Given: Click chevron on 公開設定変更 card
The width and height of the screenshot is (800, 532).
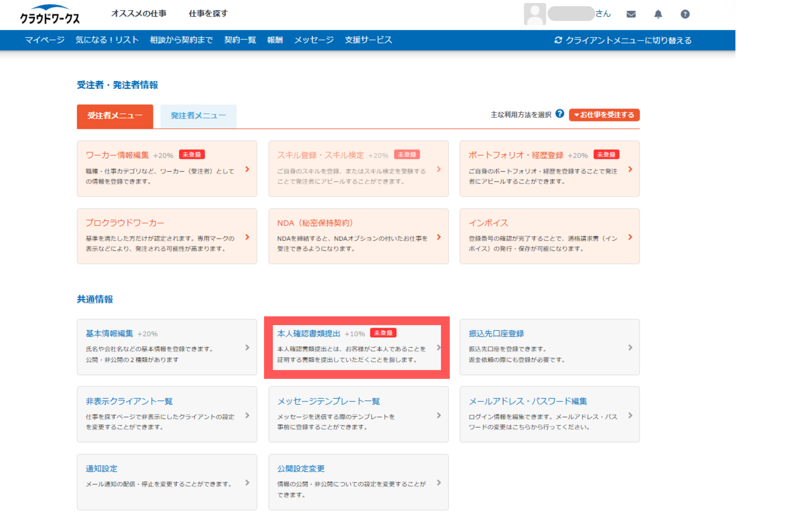Looking at the screenshot, I should tap(439, 483).
